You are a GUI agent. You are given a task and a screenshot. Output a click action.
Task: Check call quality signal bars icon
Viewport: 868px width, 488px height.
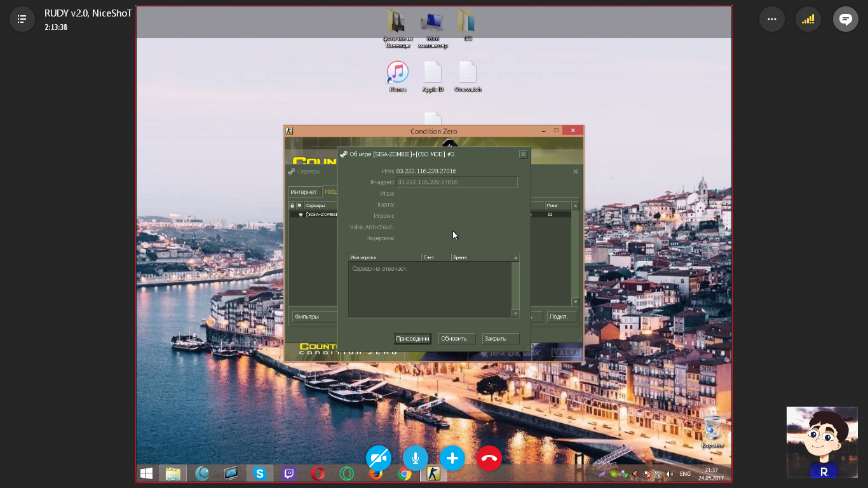tap(808, 19)
